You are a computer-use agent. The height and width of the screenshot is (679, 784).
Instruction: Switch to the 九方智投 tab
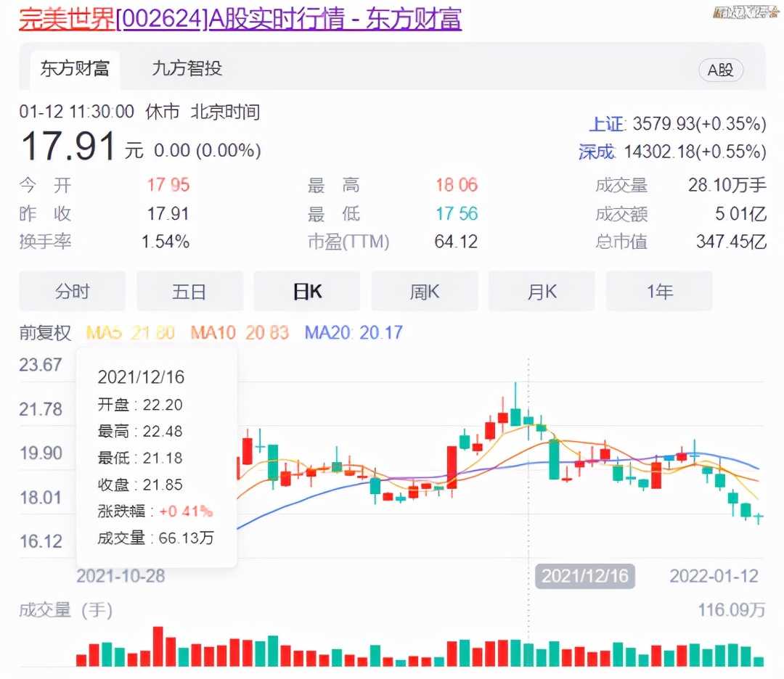(187, 68)
